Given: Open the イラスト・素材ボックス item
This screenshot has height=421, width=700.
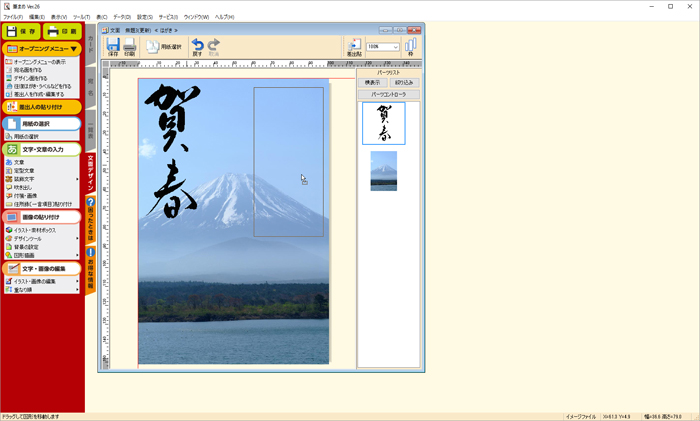Looking at the screenshot, I should (x=38, y=230).
